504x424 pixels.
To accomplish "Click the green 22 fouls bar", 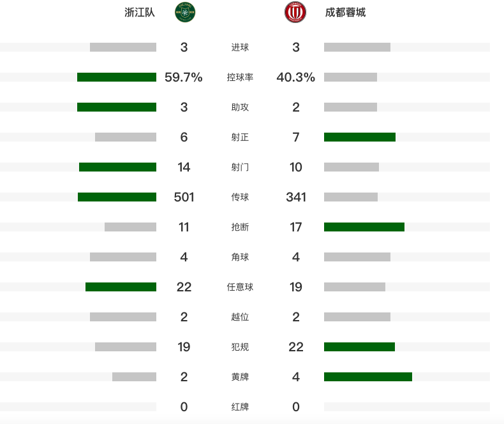I will [359, 347].
